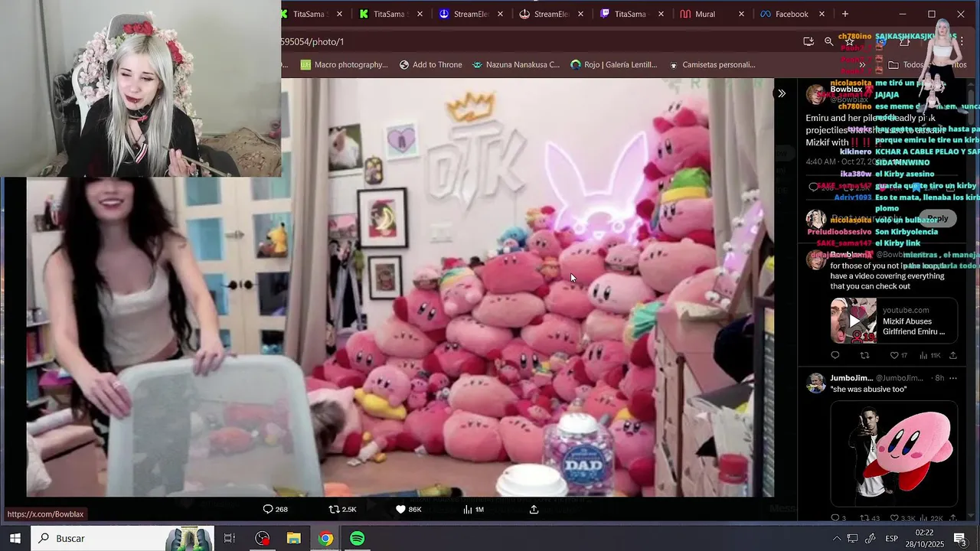The width and height of the screenshot is (980, 551).
Task: Open the Nazuna Nanakusa bookmark
Action: [516, 65]
